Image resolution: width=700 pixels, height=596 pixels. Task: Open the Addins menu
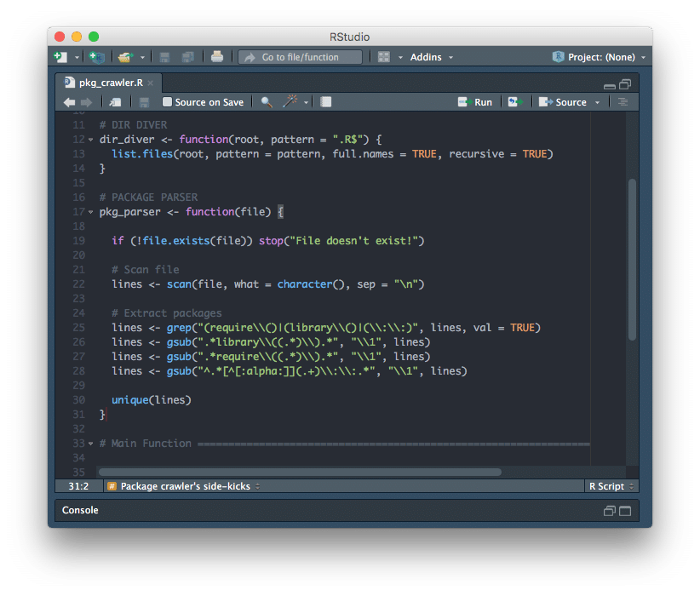(x=431, y=57)
